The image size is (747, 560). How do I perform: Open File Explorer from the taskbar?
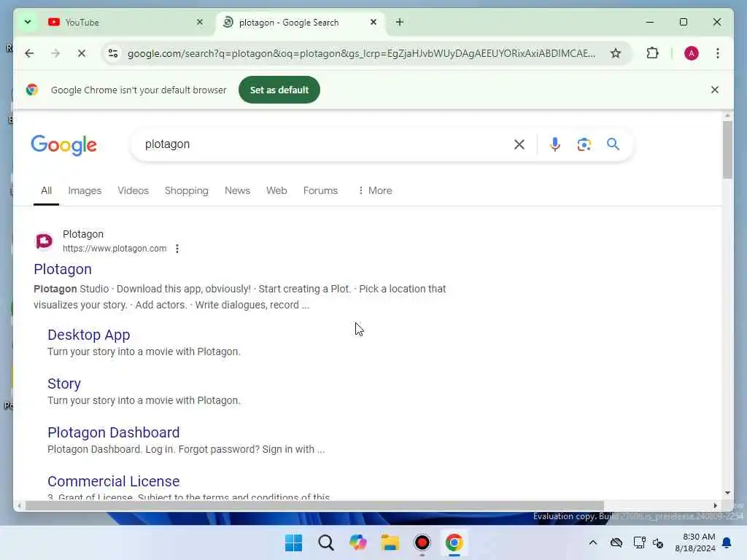[x=390, y=542]
